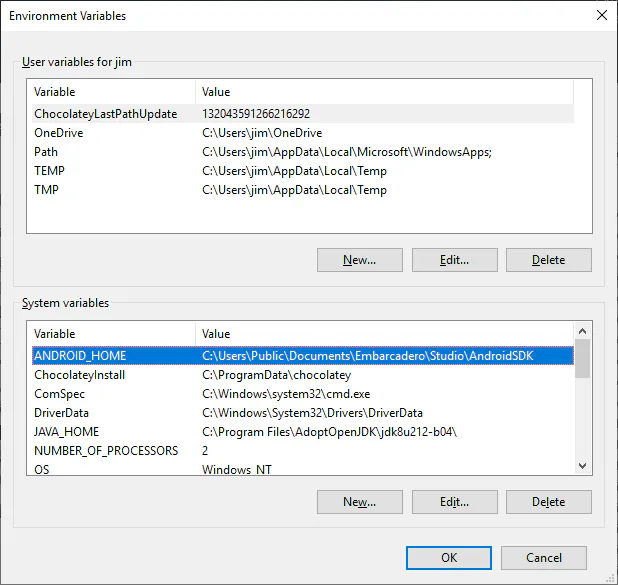Select the ANDROID_HOME system variable

point(80,356)
